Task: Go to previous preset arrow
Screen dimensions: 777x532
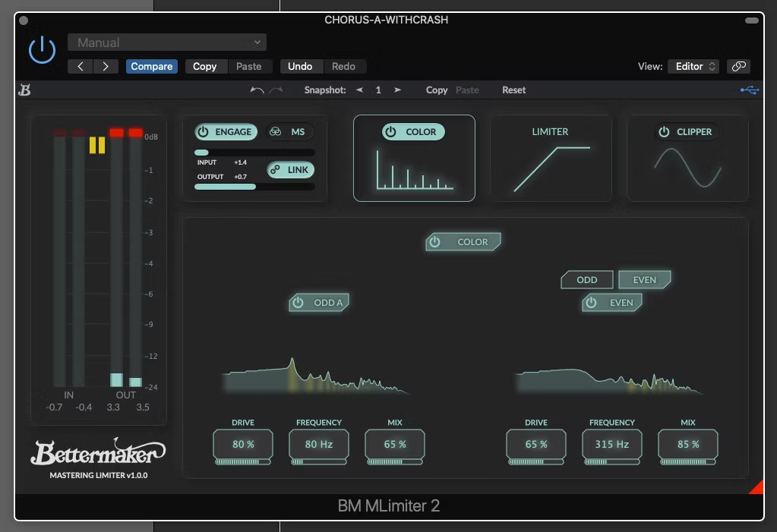Action: coord(81,66)
